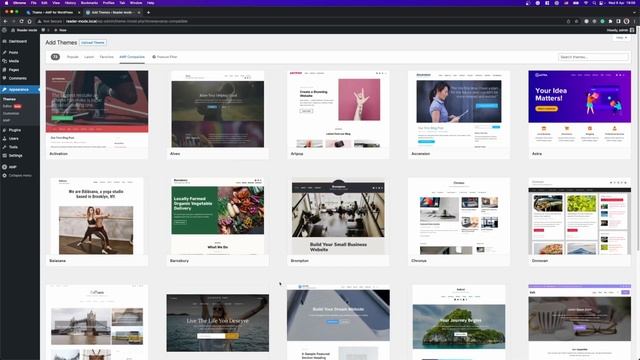The width and height of the screenshot is (640, 360).
Task: Open the Dashboard icon in the sidebar
Action: coord(4,41)
